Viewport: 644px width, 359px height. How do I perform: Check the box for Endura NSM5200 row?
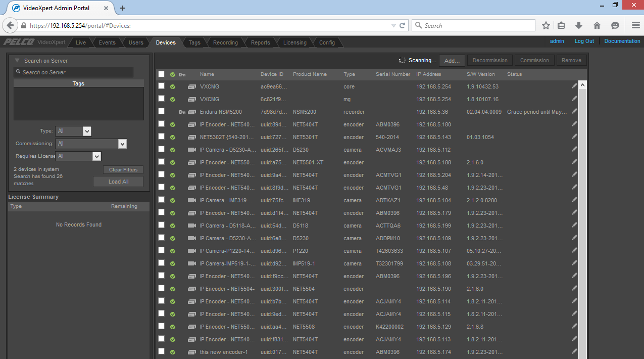pyautogui.click(x=162, y=111)
